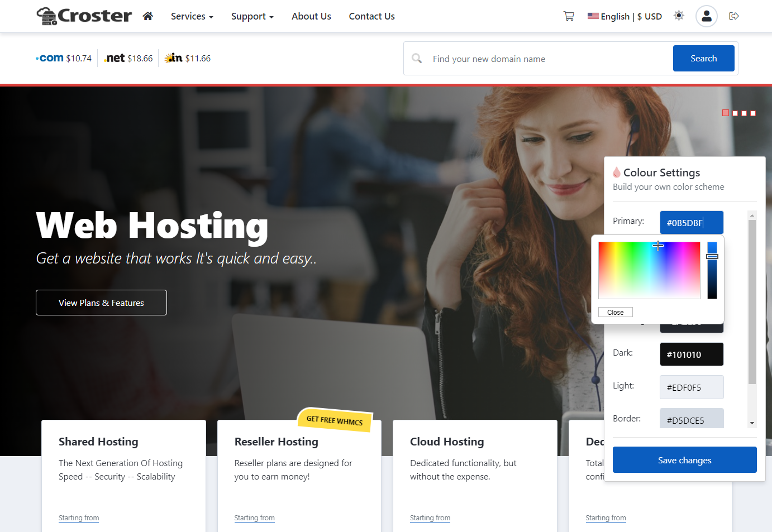Click the user account avatar icon

click(706, 16)
